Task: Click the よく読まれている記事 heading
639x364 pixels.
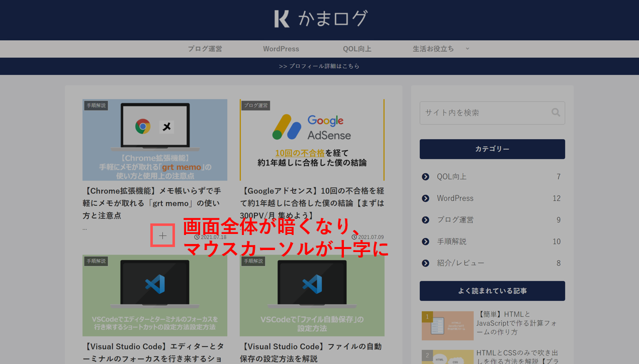Action: [492, 291]
